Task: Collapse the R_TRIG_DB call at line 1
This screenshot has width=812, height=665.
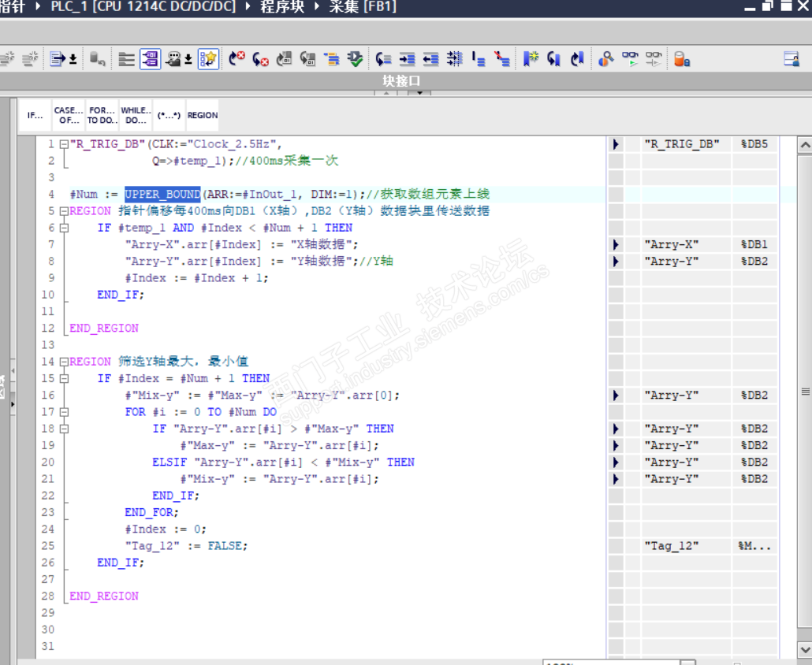Action: pos(64,144)
